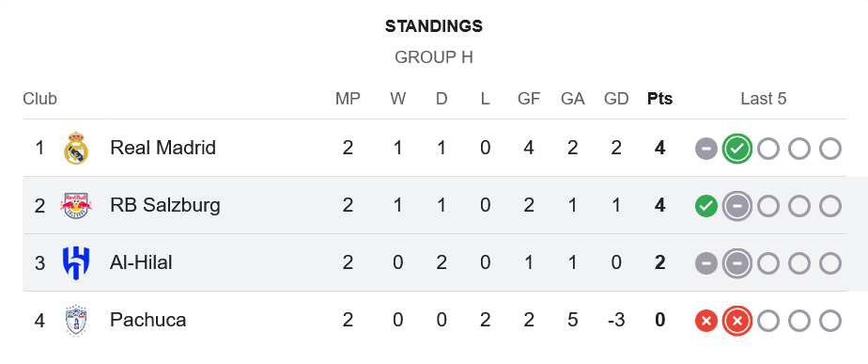Click Pachuca's first red loss icon

(x=706, y=321)
